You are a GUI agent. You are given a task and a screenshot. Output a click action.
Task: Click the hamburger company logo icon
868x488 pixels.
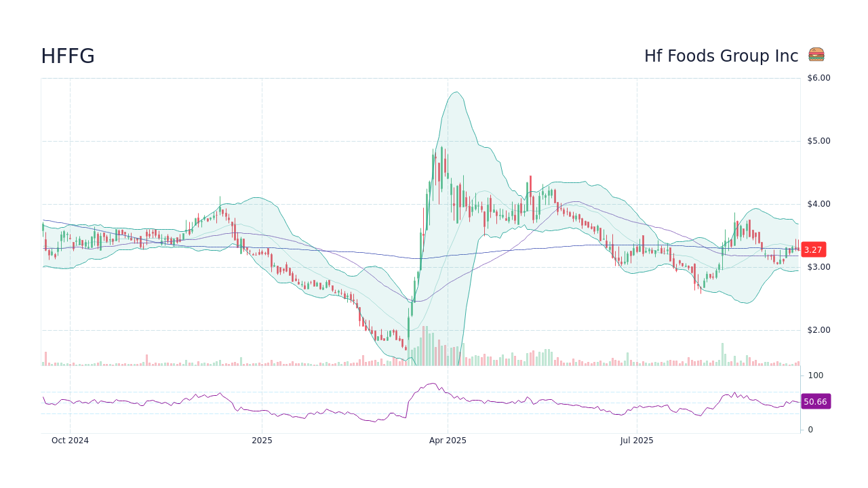(816, 54)
